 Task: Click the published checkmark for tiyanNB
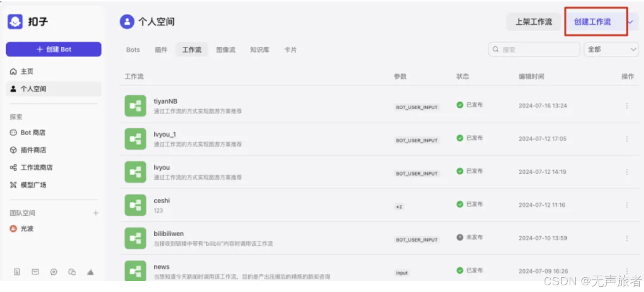[x=460, y=105]
